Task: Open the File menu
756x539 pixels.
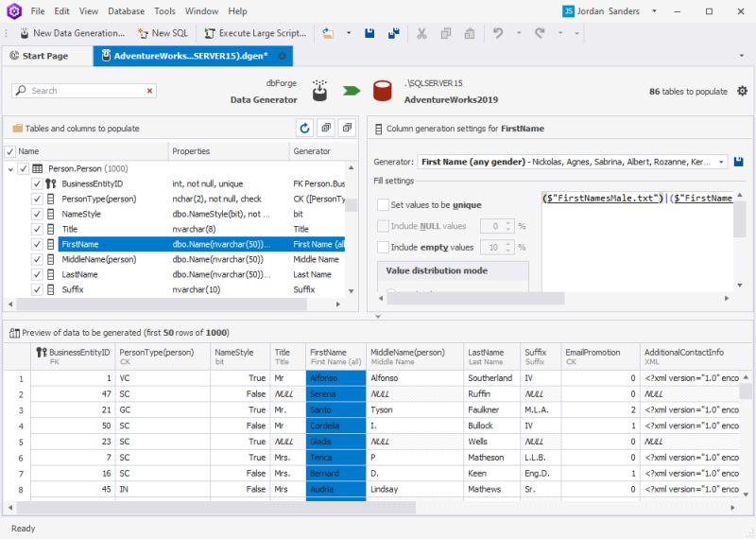Action: pos(38,11)
